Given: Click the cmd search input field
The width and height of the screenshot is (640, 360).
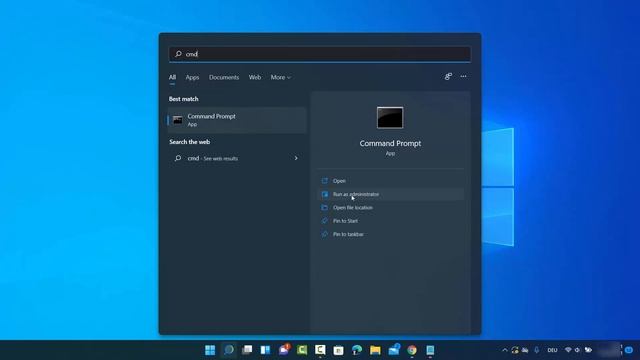Looking at the screenshot, I should pyautogui.click(x=320, y=54).
